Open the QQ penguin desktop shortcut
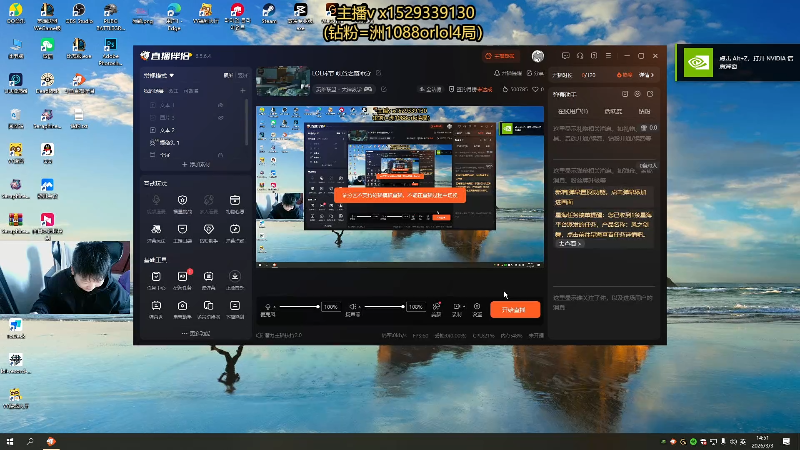The height and width of the screenshot is (450, 800). 47,153
